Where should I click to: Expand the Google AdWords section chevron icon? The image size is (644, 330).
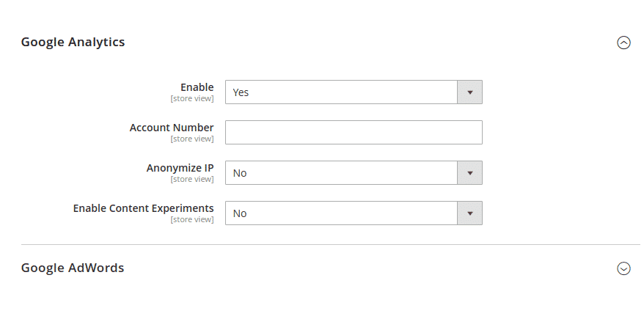pos(623,268)
